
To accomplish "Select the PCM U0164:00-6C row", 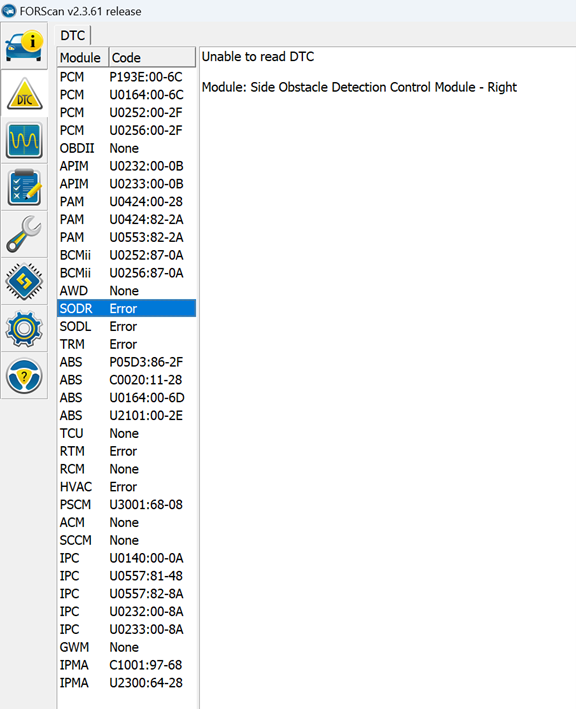I will [x=127, y=95].
